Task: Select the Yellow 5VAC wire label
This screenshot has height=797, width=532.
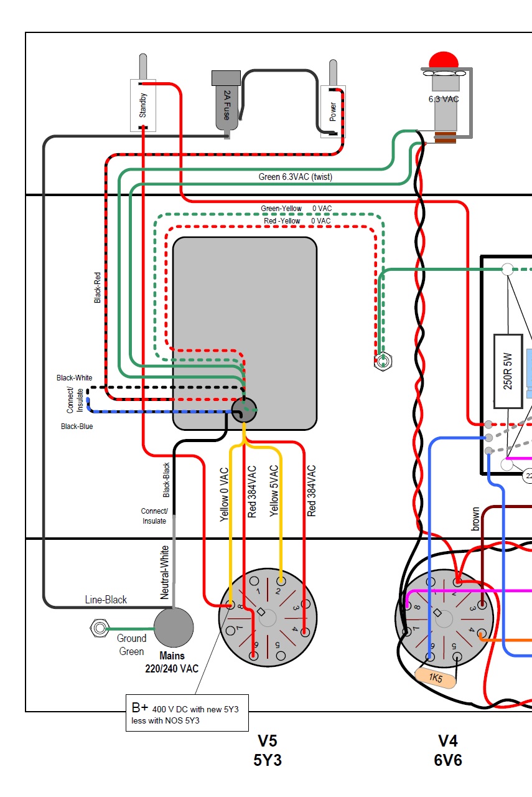Action: (x=273, y=491)
